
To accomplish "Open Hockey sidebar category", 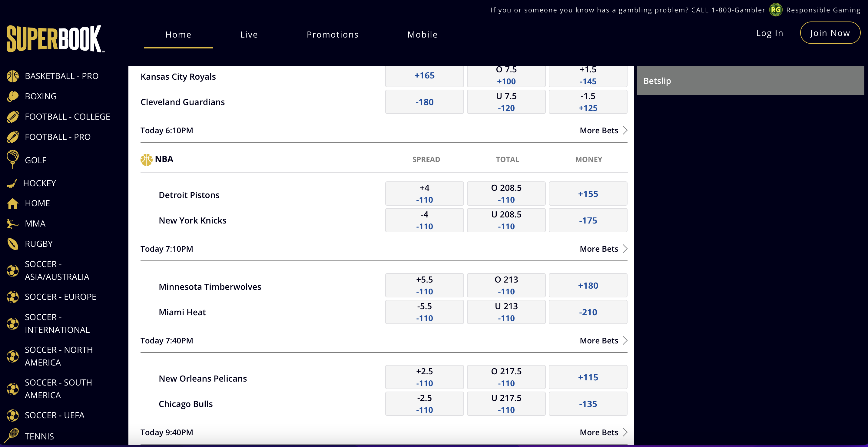I will (x=39, y=183).
